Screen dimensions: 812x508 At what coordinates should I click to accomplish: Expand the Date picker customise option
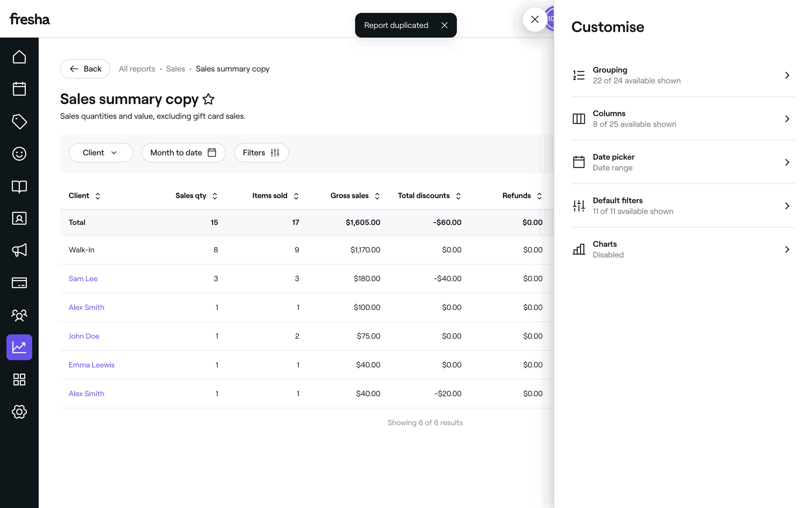[683, 162]
